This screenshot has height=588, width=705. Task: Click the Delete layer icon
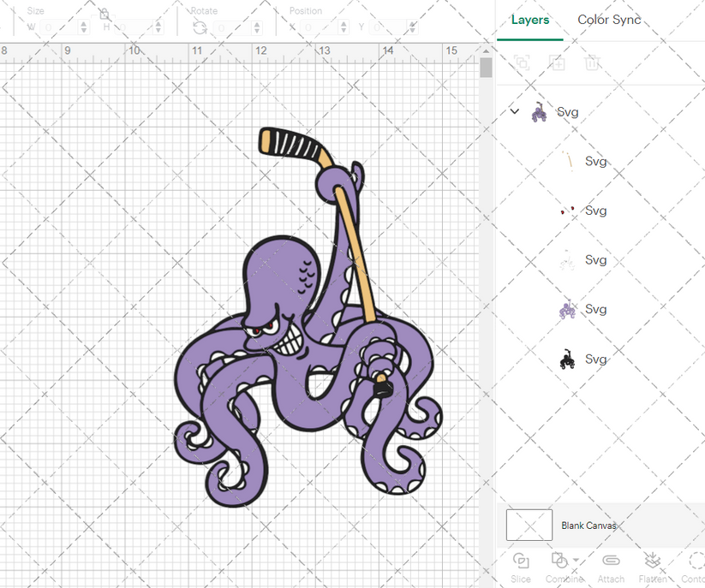click(594, 63)
